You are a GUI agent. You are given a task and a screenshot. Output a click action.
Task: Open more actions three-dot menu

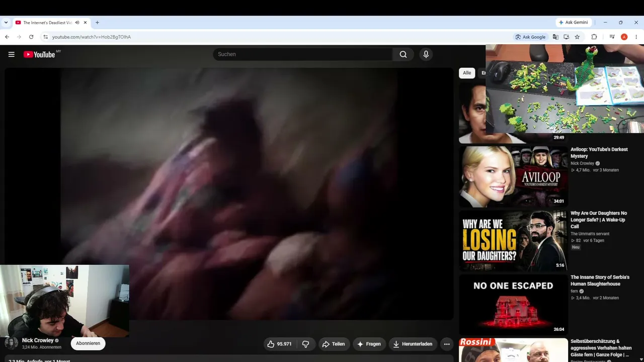(x=447, y=344)
